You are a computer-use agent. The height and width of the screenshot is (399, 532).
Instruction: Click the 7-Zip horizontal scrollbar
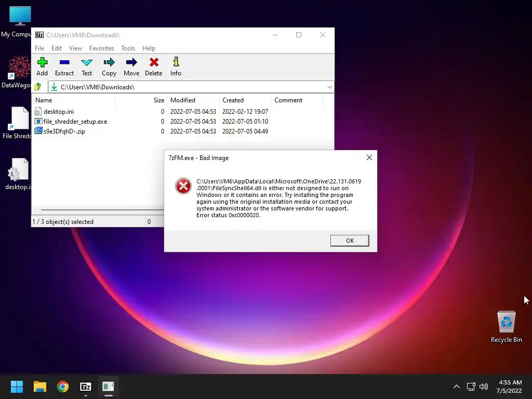tap(102, 210)
